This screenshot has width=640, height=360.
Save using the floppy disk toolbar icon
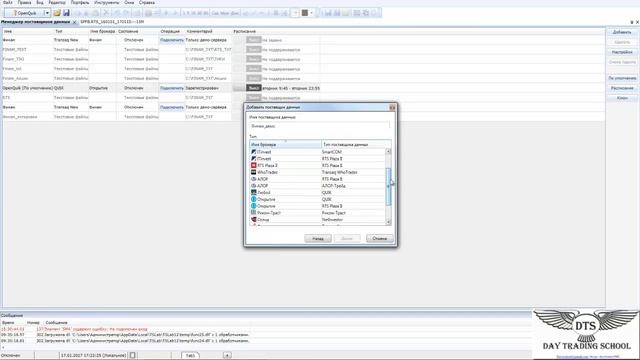point(66,13)
